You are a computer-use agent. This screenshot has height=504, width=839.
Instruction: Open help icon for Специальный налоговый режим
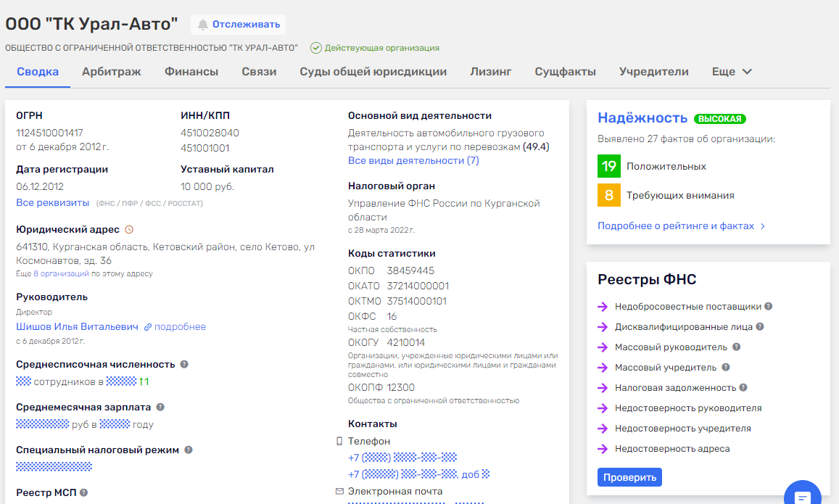(x=189, y=450)
